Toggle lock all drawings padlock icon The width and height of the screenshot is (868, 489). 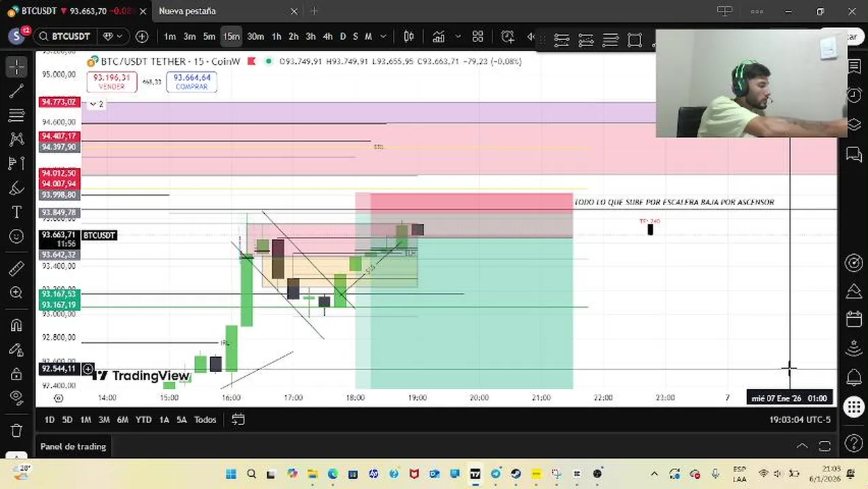(x=17, y=374)
